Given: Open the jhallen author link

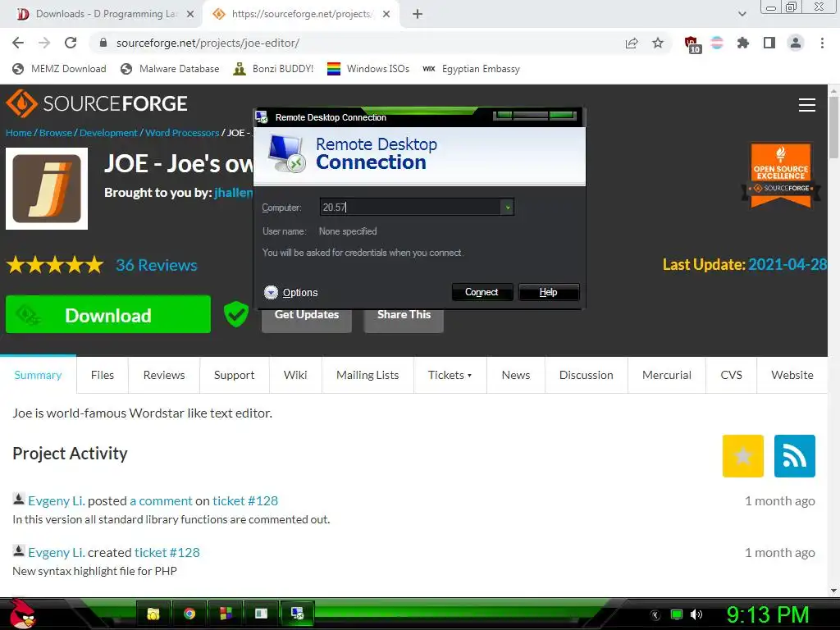Looking at the screenshot, I should (233, 193).
